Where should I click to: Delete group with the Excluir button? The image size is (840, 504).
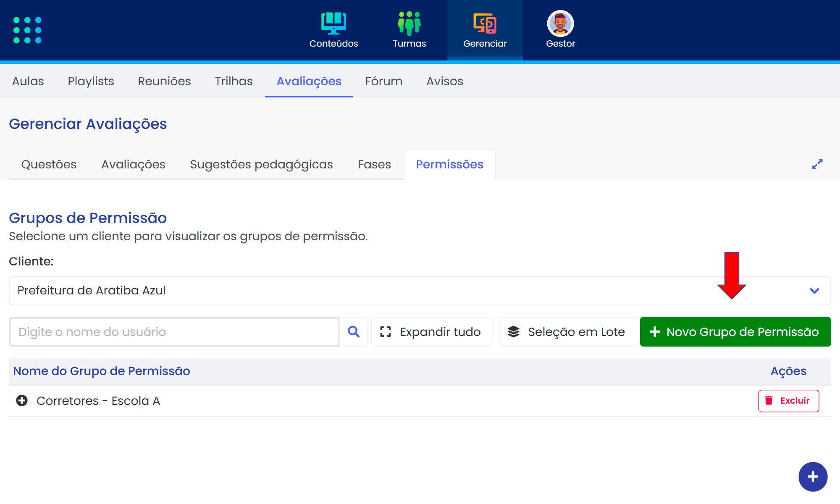[x=788, y=401]
